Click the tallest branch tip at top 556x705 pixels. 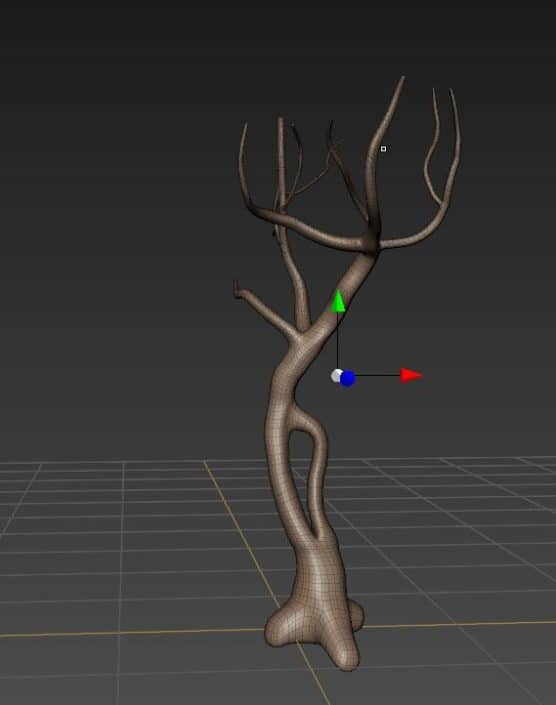click(400, 83)
